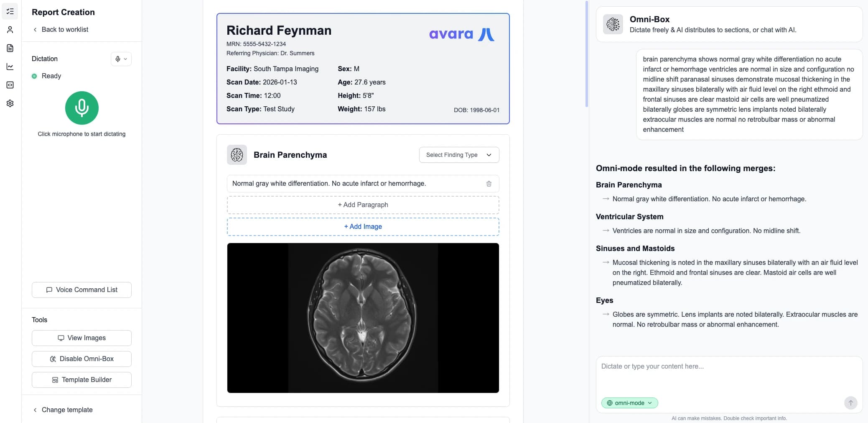Open the Select Finding Type dropdown
The width and height of the screenshot is (868, 423).
(x=458, y=155)
